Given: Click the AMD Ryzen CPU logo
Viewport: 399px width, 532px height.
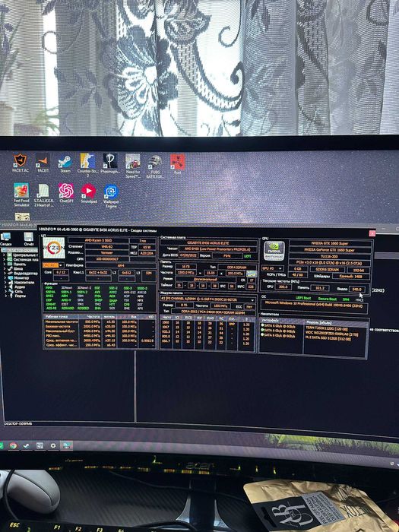Looking at the screenshot, I should (x=54, y=248).
